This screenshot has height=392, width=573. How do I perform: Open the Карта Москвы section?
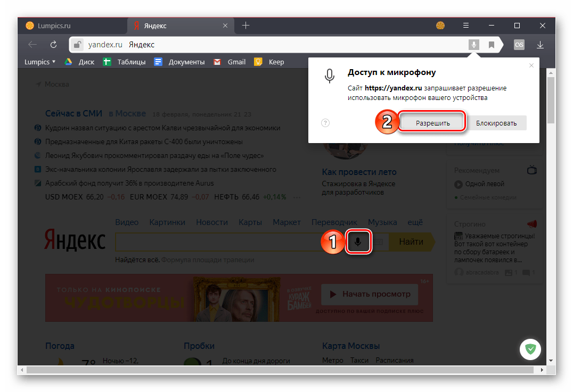(x=351, y=346)
